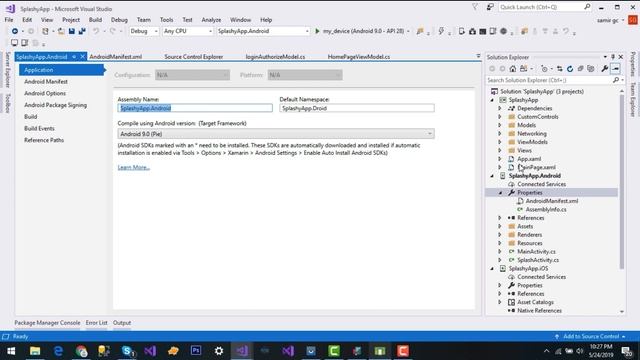Switch to the AndroidManifest.xml tab
Image resolution: width=640 pixels, height=360 pixels.
tap(116, 57)
